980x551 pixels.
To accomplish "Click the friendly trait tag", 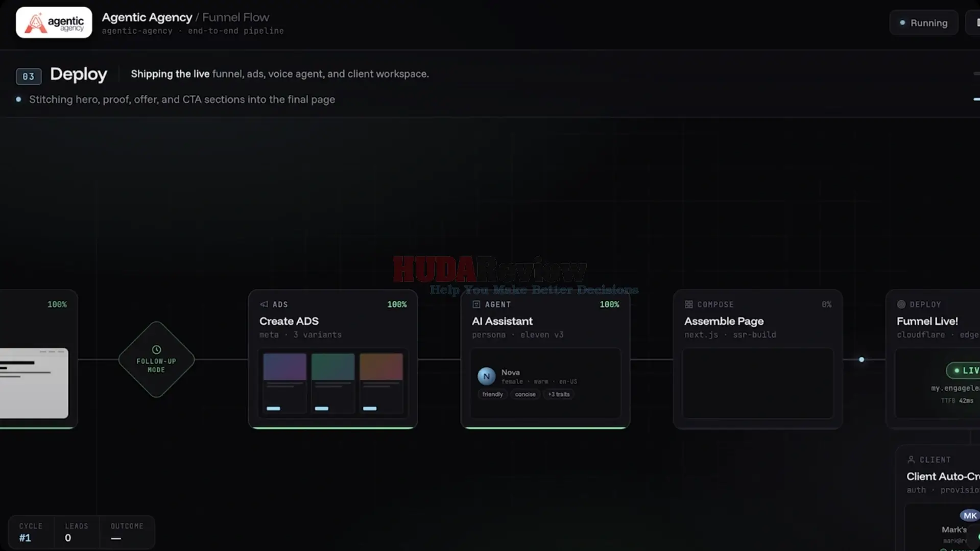I will coord(493,394).
